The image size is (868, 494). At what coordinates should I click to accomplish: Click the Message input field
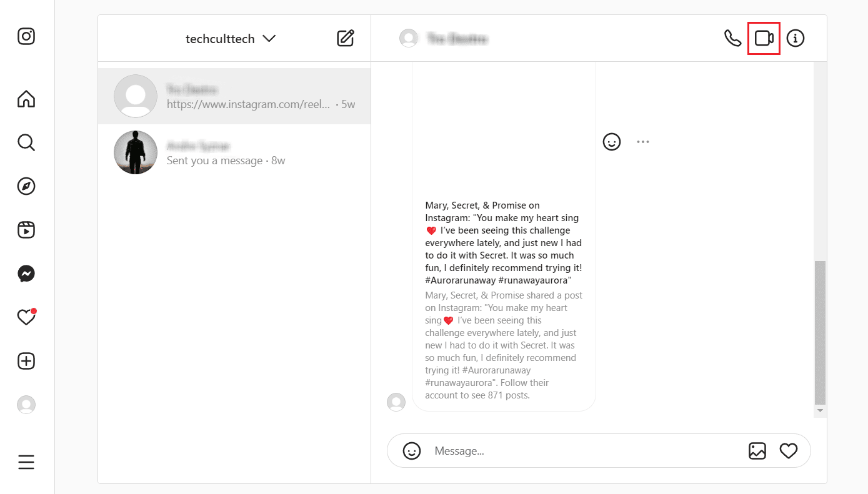[x=584, y=451]
